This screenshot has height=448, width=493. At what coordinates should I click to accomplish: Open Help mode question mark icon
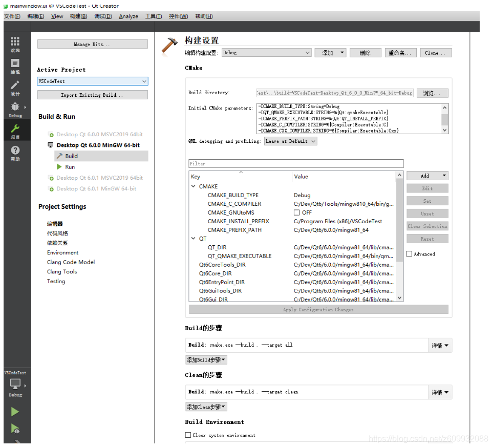pos(15,151)
